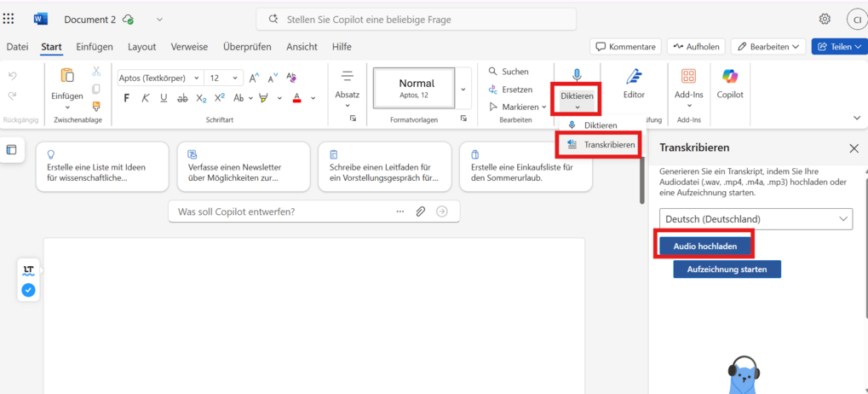Open the Copilot prompt three-dots menu
Image resolution: width=868 pixels, height=394 pixels.
point(400,211)
